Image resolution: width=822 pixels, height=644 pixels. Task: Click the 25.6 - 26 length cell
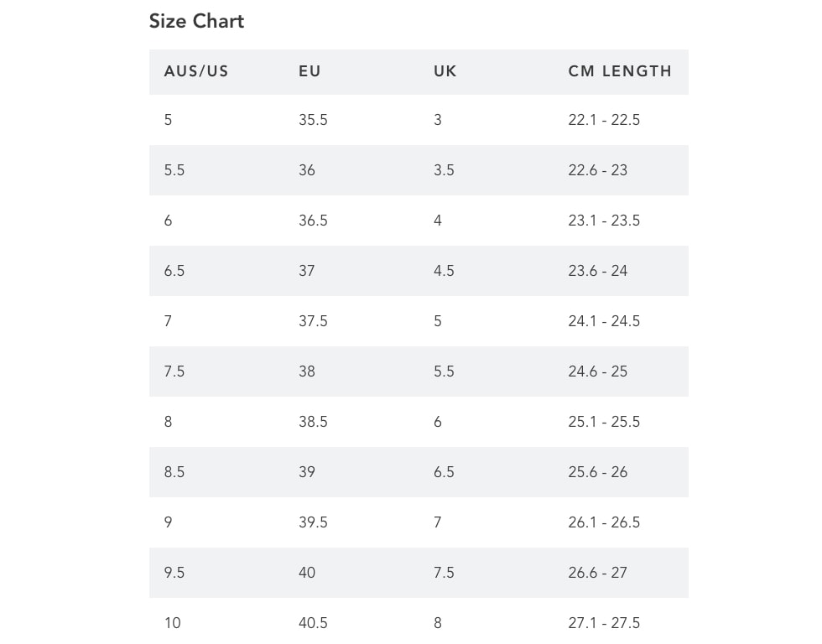(x=597, y=472)
